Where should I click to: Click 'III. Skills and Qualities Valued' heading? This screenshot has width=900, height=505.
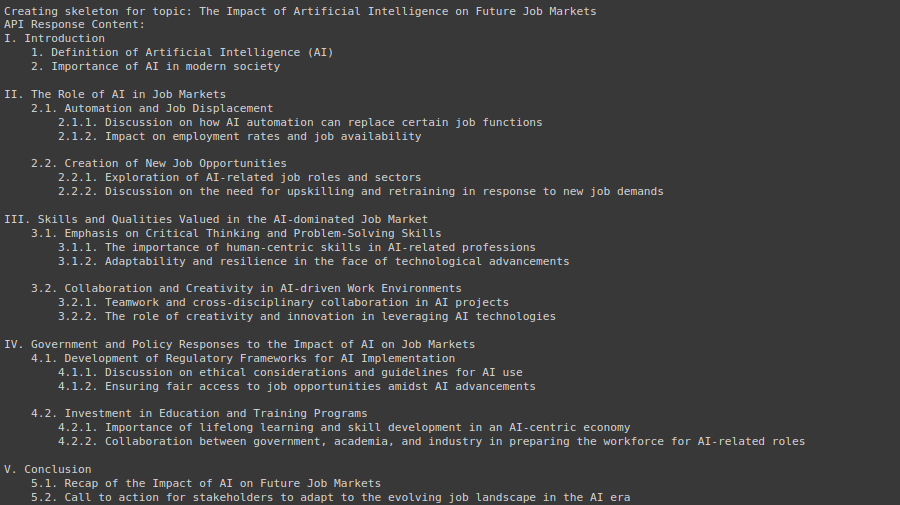(x=216, y=219)
